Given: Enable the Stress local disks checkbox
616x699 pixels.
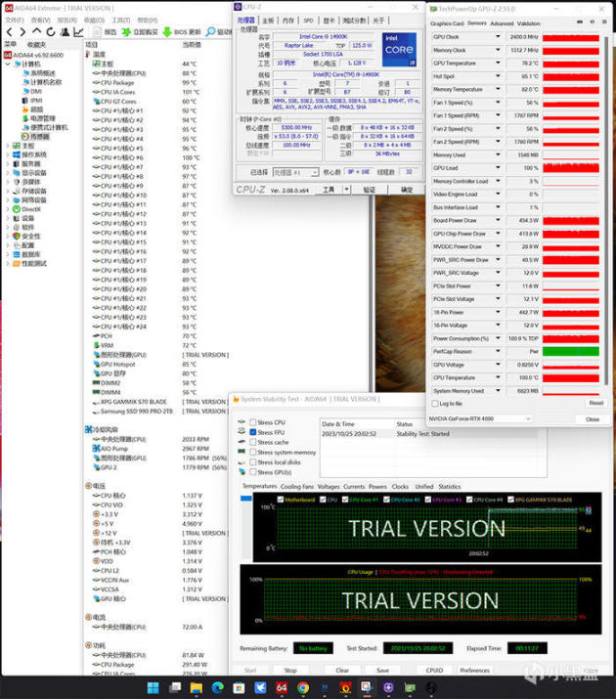Looking at the screenshot, I should 252,462.
